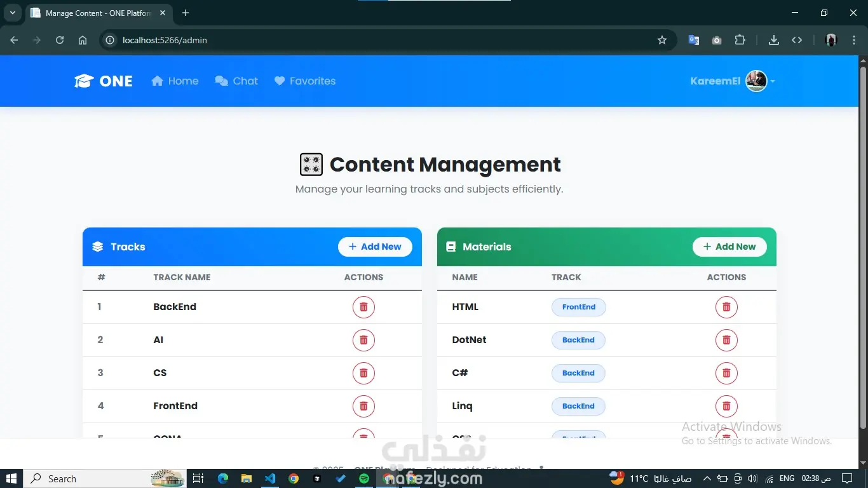Click the Tracks layers icon
Screen dimensions: 868x488
click(x=98, y=247)
